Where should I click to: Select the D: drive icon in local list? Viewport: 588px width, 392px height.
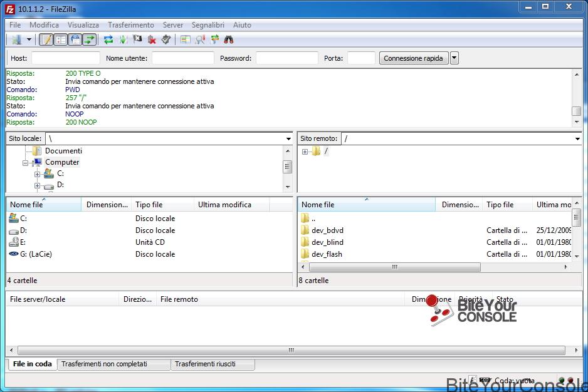pos(14,231)
